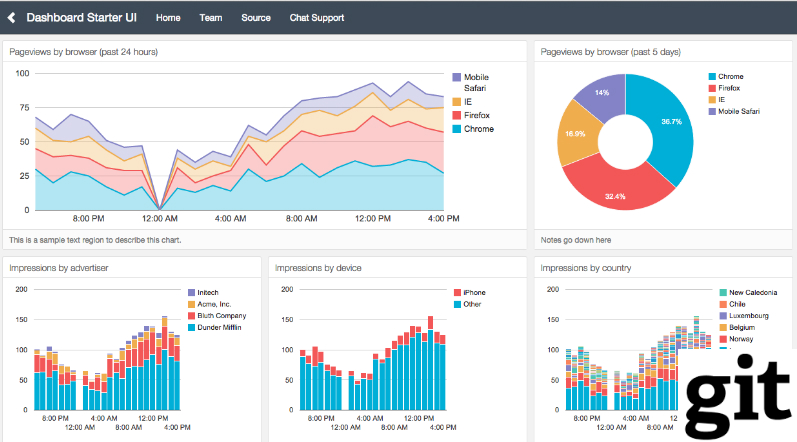Click the 14% purple donut slice

[x=603, y=93]
